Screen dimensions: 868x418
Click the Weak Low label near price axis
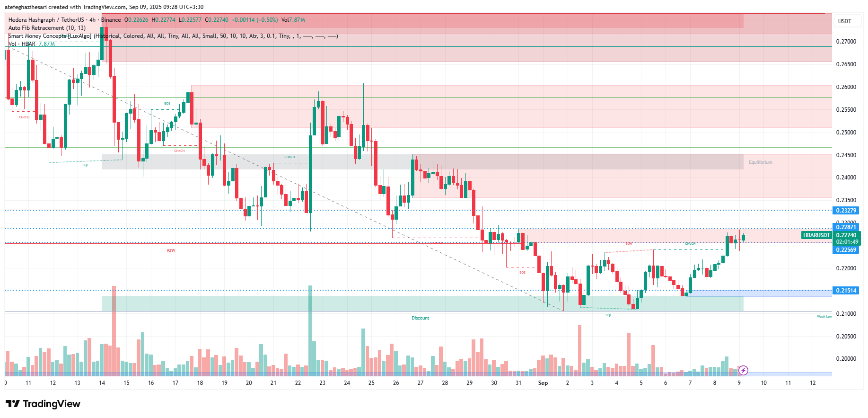(x=824, y=317)
